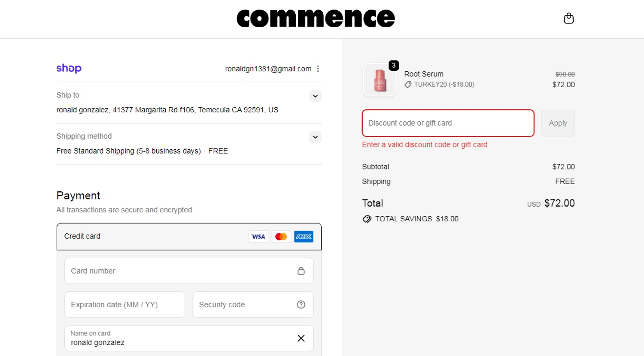This screenshot has width=644, height=356.
Task: Focus the Card number field
Action: pyautogui.click(x=189, y=271)
